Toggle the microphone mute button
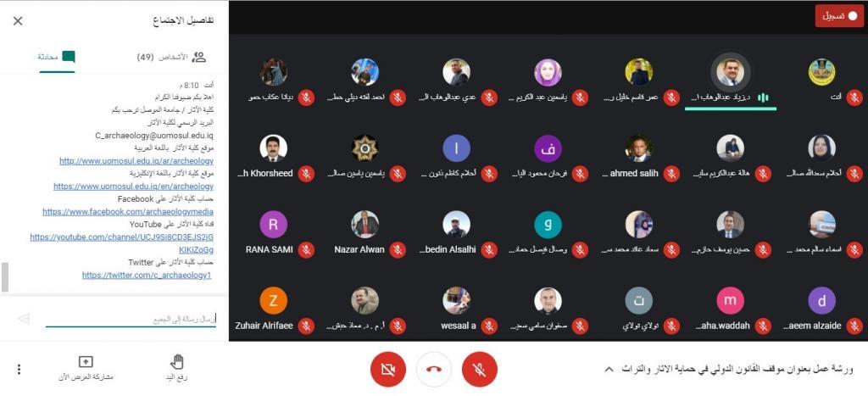868x396 pixels. (x=480, y=369)
